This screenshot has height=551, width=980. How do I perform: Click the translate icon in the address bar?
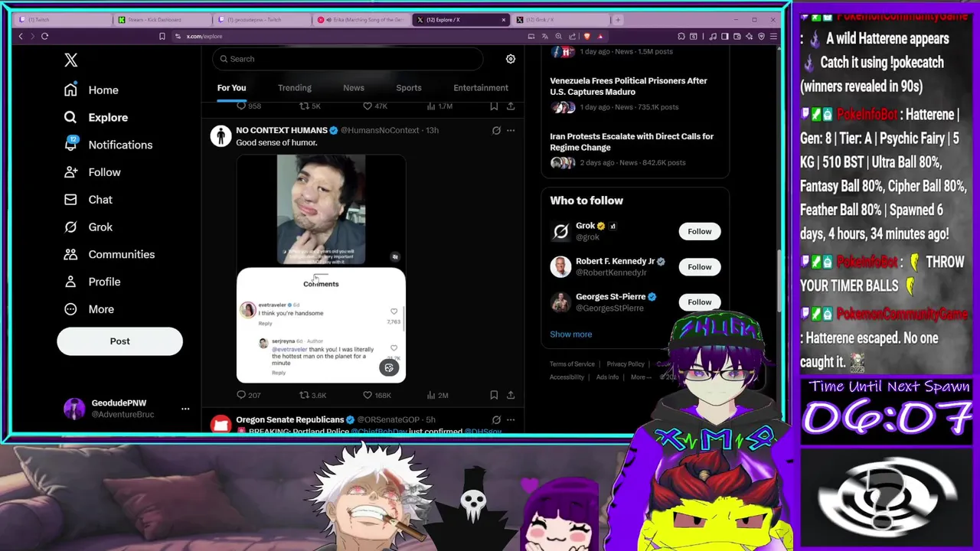(544, 36)
